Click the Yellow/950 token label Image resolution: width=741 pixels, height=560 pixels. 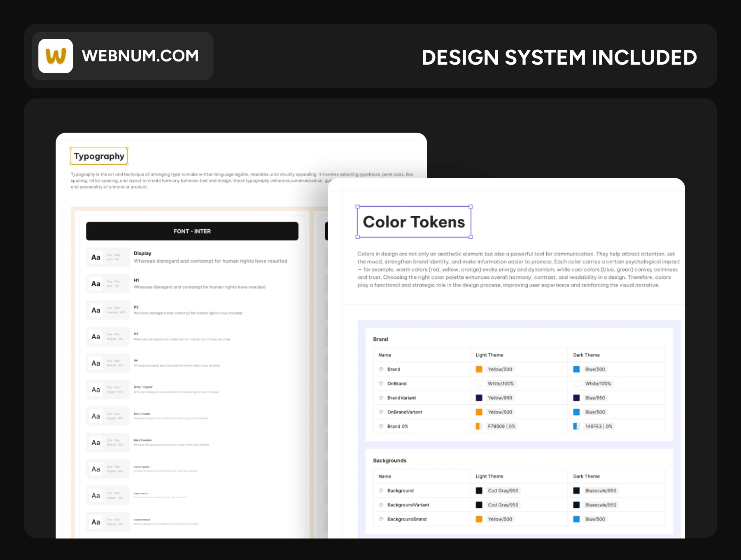coord(500,398)
